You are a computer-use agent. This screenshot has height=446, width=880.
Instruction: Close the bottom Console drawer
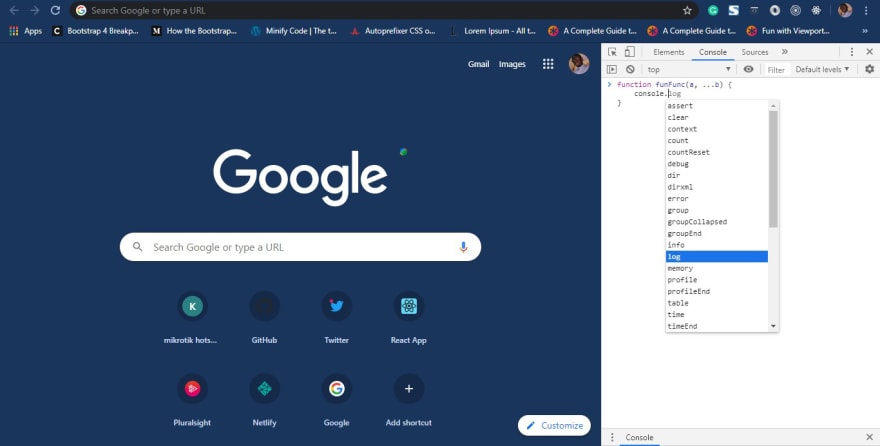click(x=869, y=437)
